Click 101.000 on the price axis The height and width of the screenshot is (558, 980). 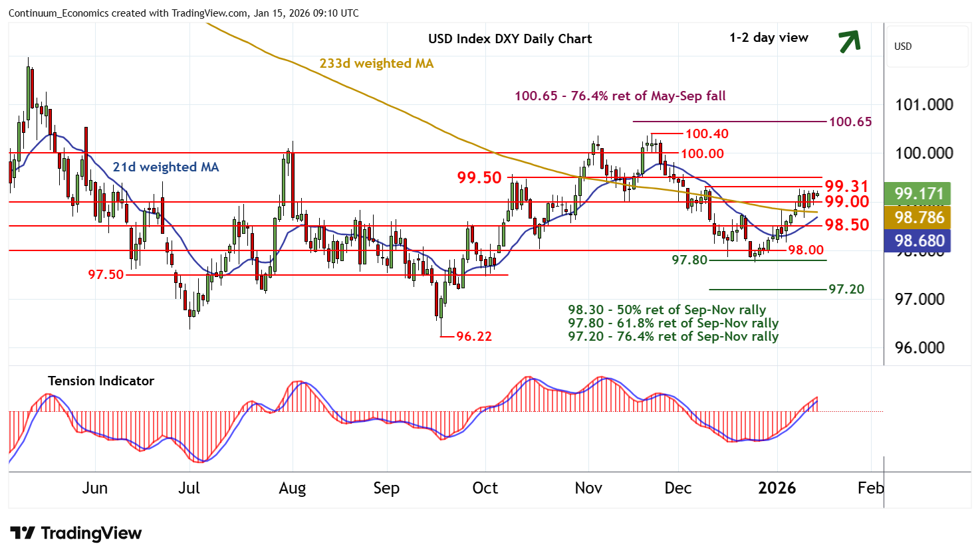[923, 104]
